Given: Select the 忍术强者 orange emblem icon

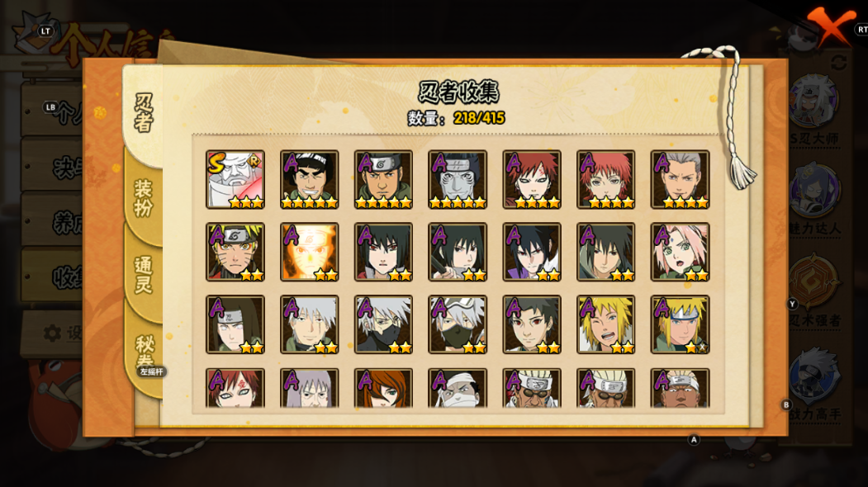Looking at the screenshot, I should pos(813,281).
